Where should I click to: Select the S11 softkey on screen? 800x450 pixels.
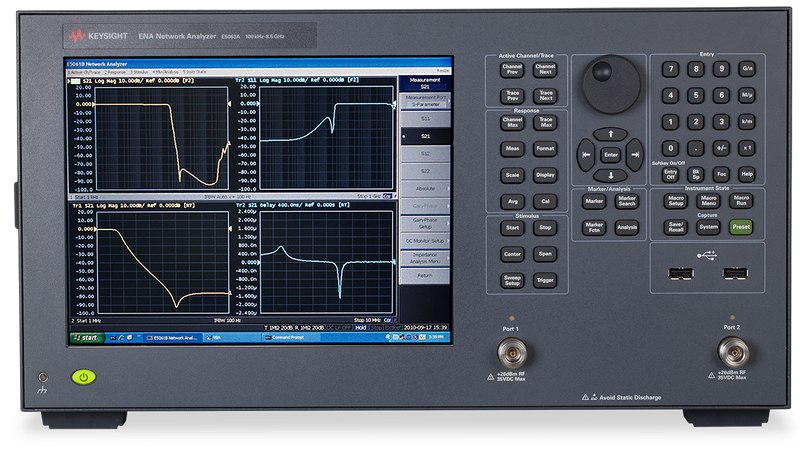coord(425,117)
